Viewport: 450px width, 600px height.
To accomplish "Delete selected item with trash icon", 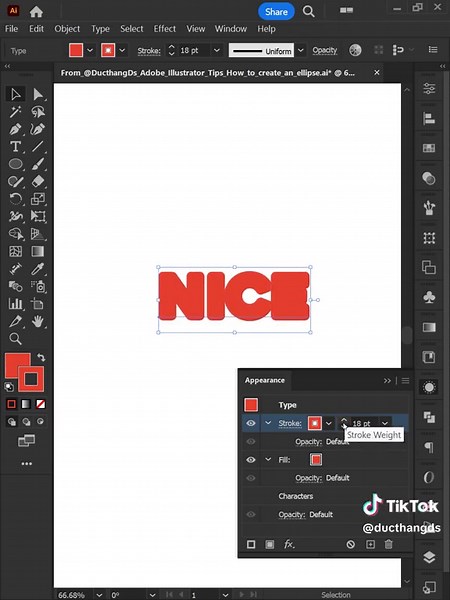I will click(388, 544).
